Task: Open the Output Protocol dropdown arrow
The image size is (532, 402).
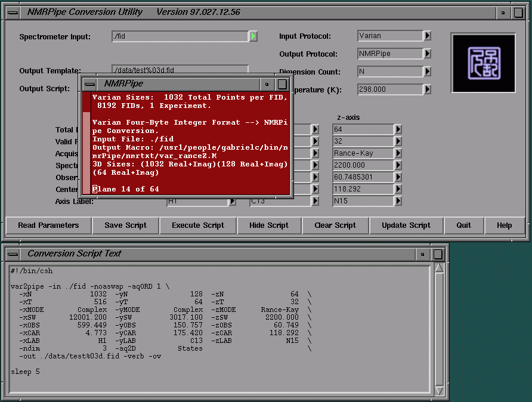Action: click(427, 54)
